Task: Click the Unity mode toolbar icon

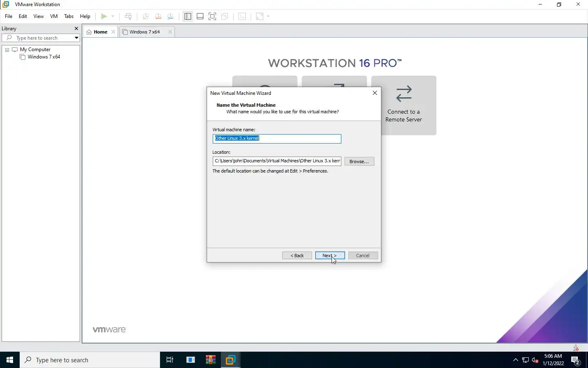Action: coord(225,16)
